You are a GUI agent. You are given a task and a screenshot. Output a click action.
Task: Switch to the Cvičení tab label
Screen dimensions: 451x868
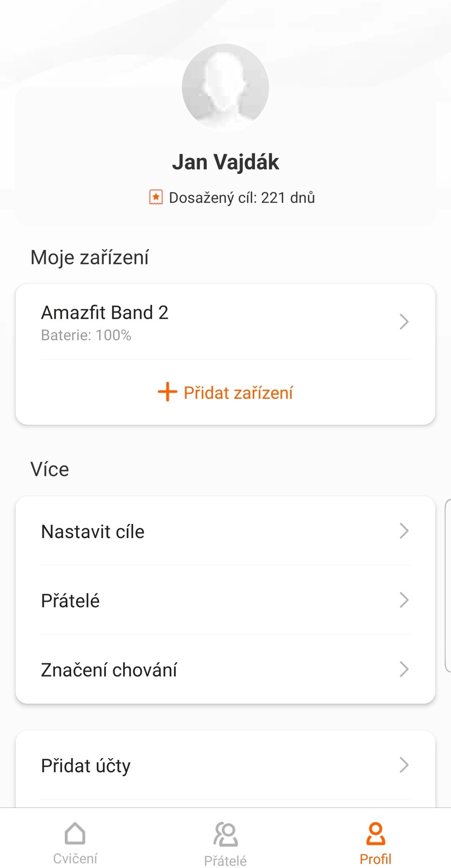tap(75, 858)
